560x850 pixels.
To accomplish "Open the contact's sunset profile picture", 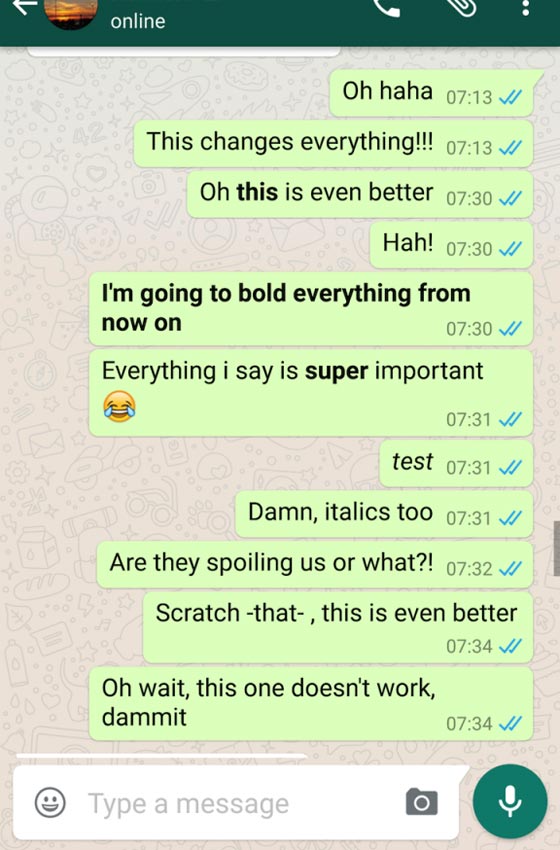I will [71, 13].
